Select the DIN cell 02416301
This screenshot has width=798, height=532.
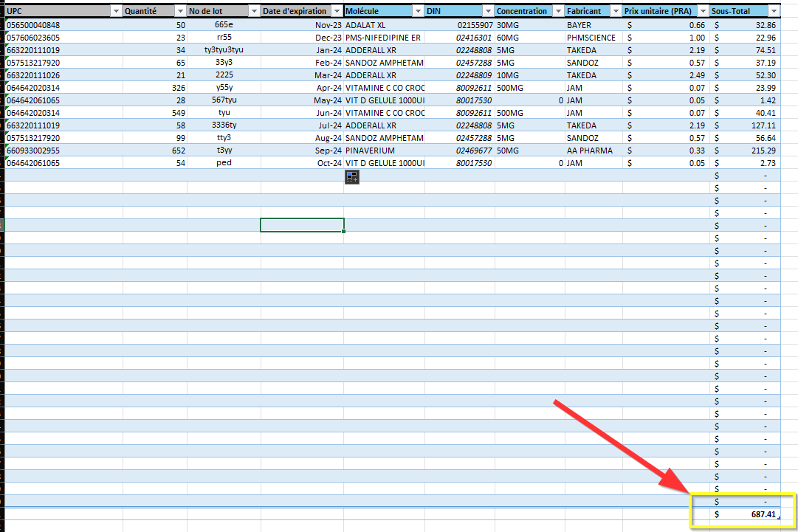pyautogui.click(x=460, y=38)
